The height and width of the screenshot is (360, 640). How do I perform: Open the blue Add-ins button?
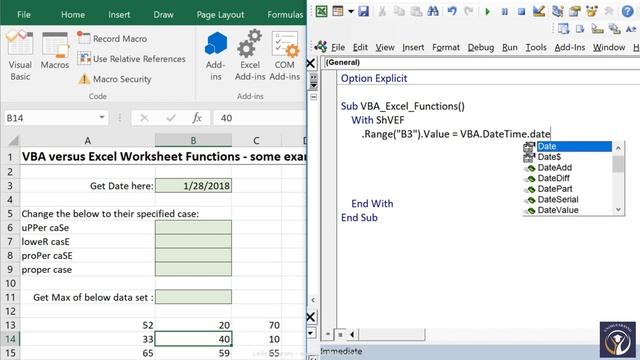[216, 56]
